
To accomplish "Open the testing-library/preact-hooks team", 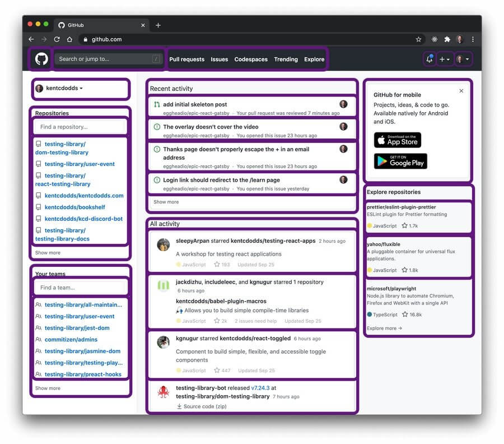I will [x=83, y=374].
